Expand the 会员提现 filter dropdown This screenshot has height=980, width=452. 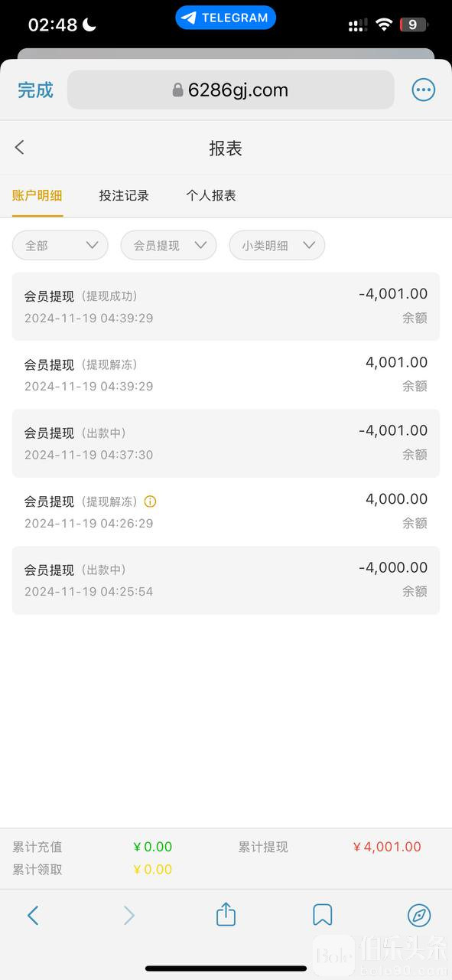[168, 246]
